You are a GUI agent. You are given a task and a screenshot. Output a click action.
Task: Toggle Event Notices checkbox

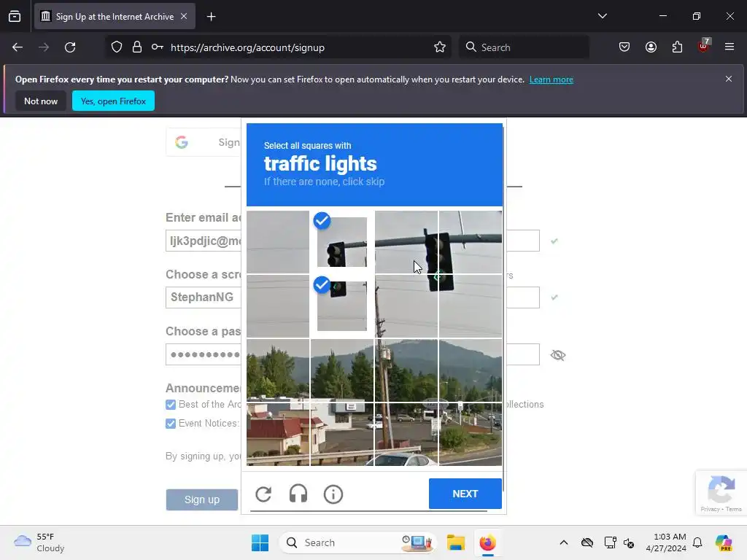pos(171,424)
